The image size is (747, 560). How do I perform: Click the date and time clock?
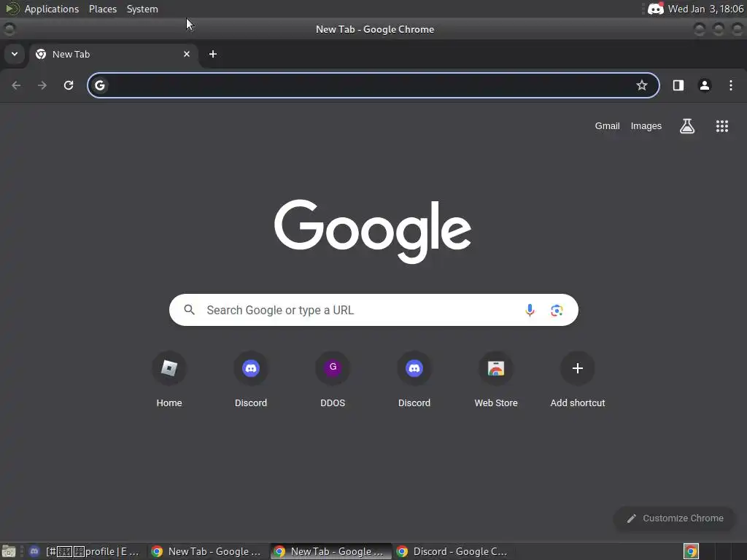(705, 9)
